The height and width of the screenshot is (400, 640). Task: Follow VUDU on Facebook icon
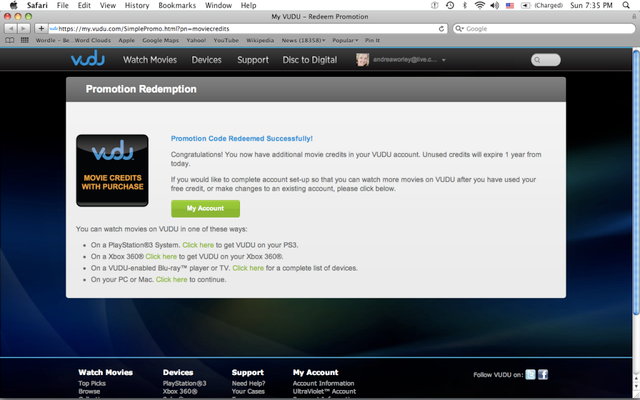point(543,374)
